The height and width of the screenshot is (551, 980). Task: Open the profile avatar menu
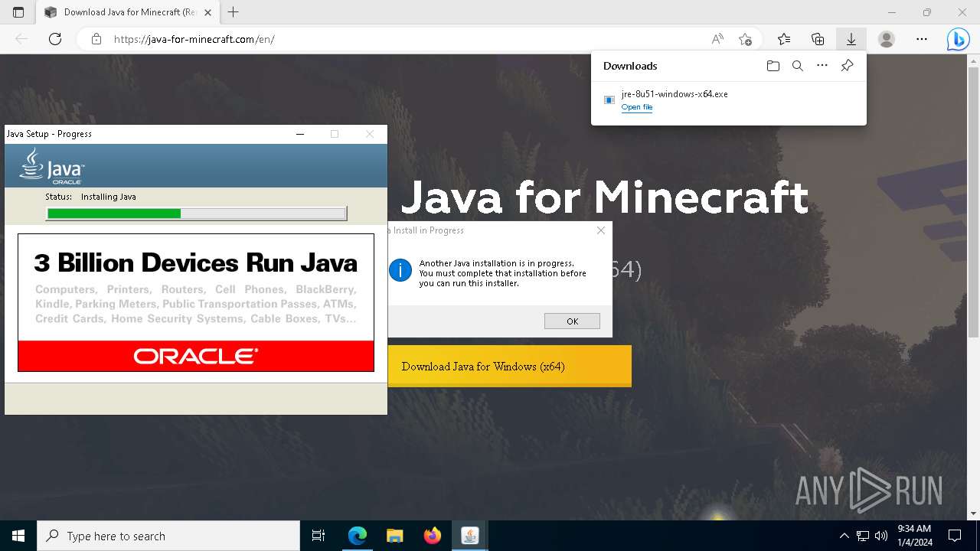tap(887, 39)
